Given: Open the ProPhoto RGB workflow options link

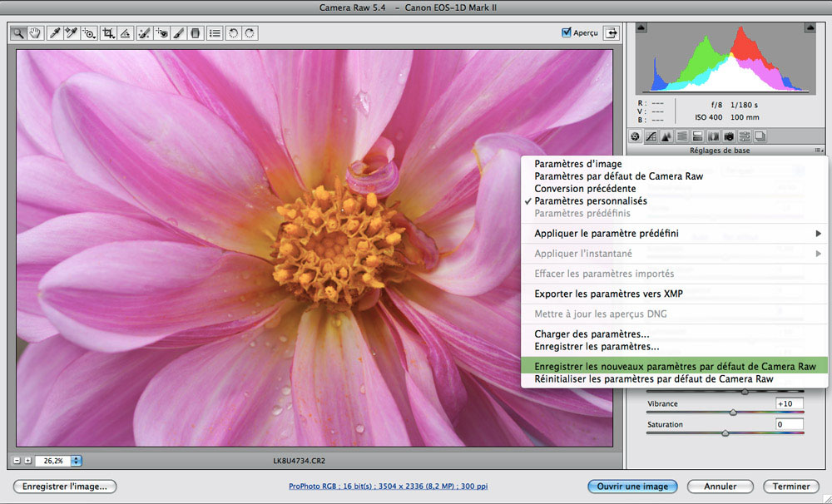Looking at the screenshot, I should [x=388, y=486].
